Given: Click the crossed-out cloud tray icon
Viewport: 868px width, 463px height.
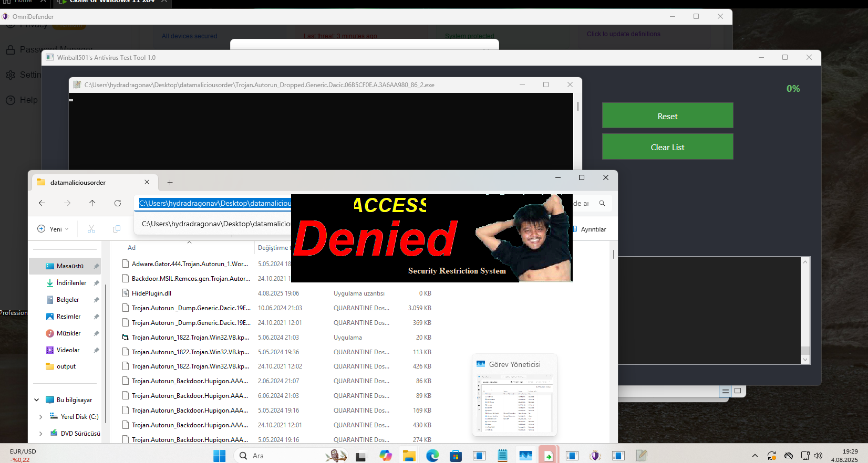Looking at the screenshot, I should (x=789, y=456).
